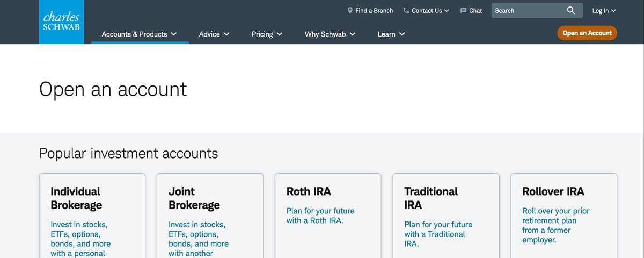Click the Open an Account button
644x258 pixels.
(x=587, y=33)
